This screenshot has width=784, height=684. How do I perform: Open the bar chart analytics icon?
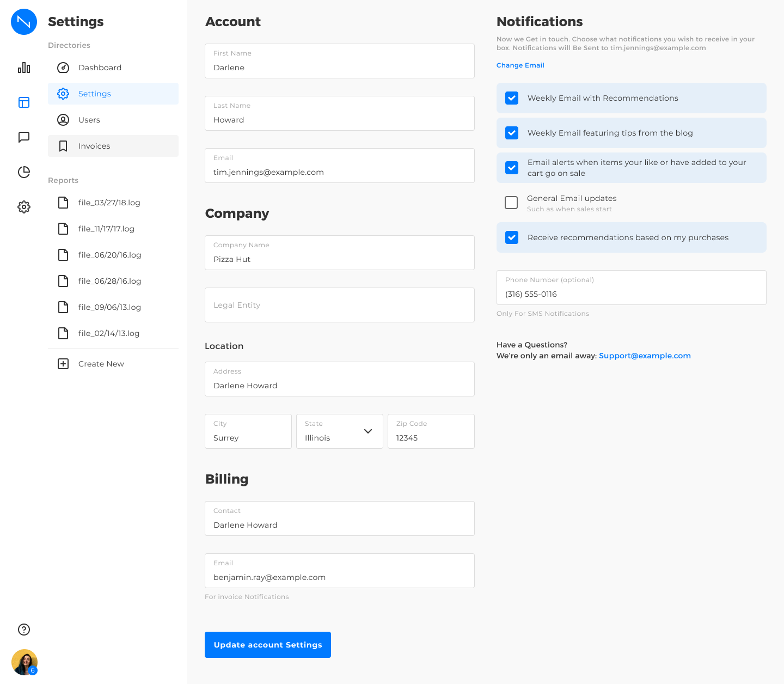coord(24,68)
